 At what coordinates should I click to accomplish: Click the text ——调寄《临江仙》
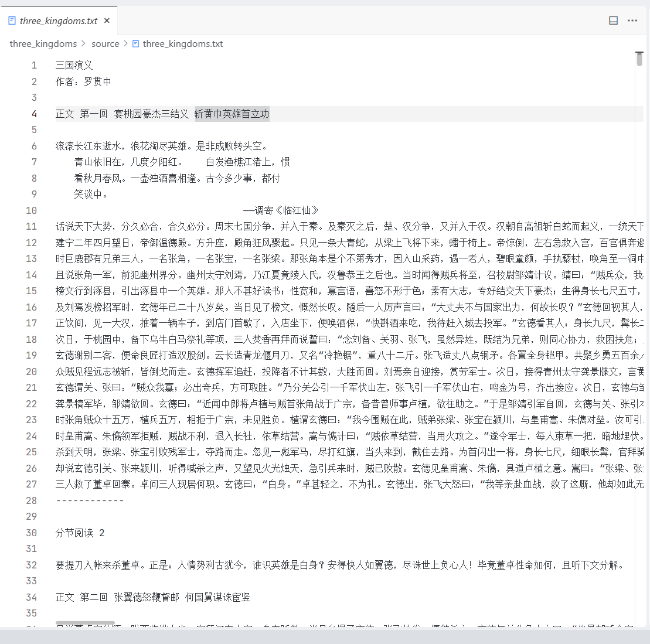pyautogui.click(x=281, y=210)
